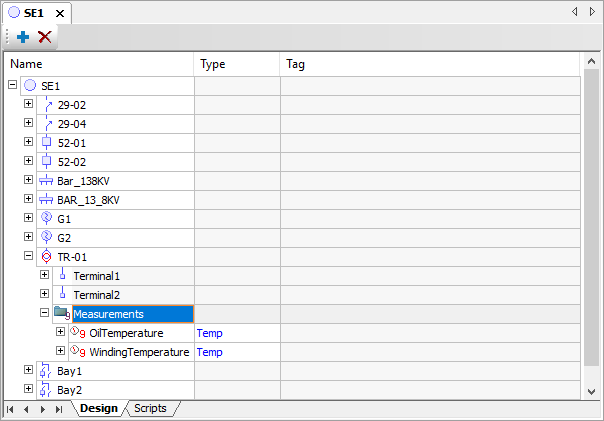Click the generator icon beside G1
Screen dimensions: 604x421
(46, 219)
